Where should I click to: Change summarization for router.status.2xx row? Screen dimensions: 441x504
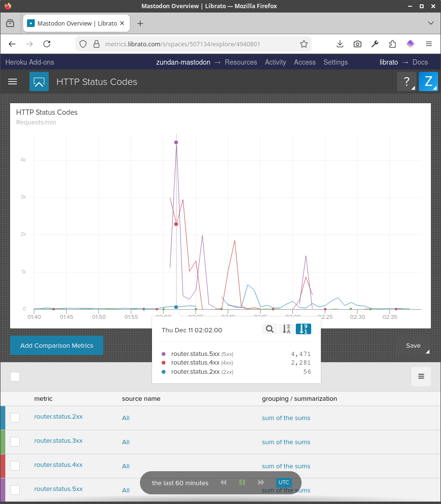286,418
